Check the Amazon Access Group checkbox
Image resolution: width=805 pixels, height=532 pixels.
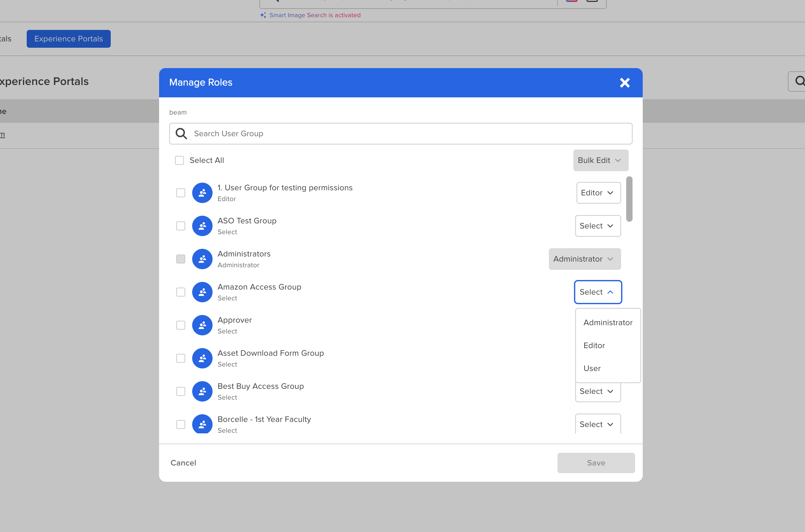(181, 292)
